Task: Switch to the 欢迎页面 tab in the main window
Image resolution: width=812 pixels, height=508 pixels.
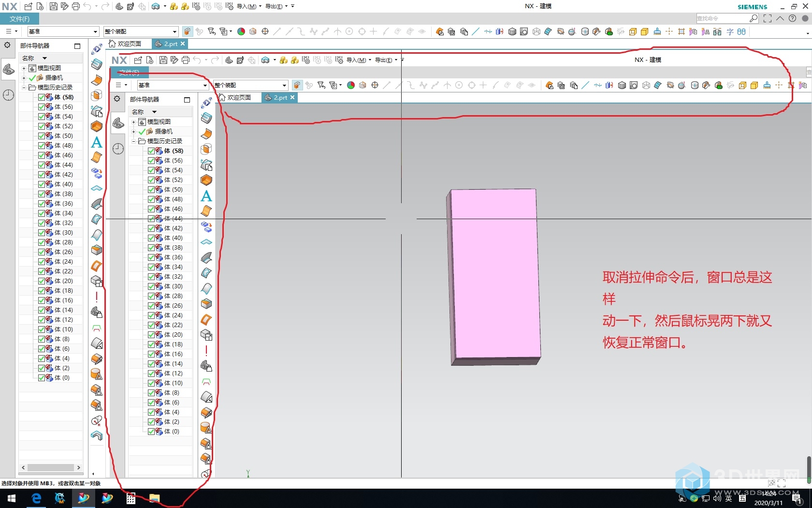Action: tap(125, 44)
